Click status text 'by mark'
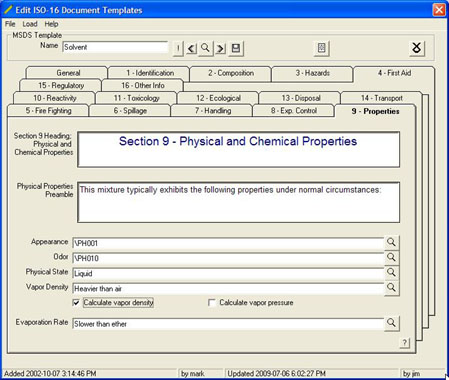 tap(193, 374)
